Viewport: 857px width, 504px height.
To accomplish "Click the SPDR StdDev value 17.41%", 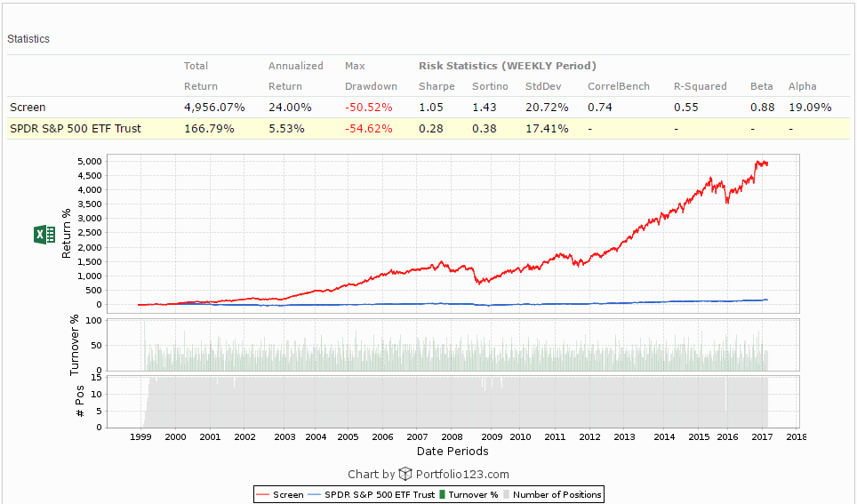I will pyautogui.click(x=547, y=129).
